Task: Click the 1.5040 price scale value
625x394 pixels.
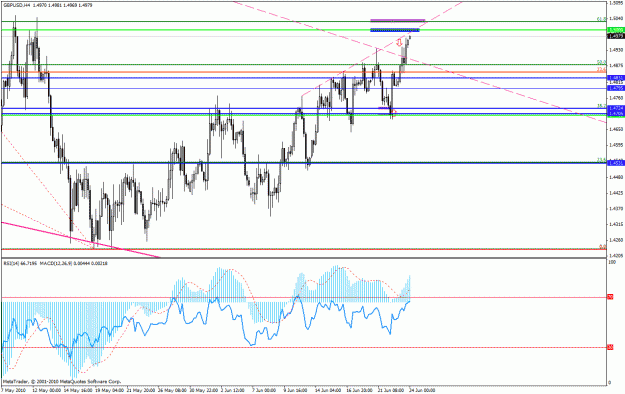Action: [616, 18]
